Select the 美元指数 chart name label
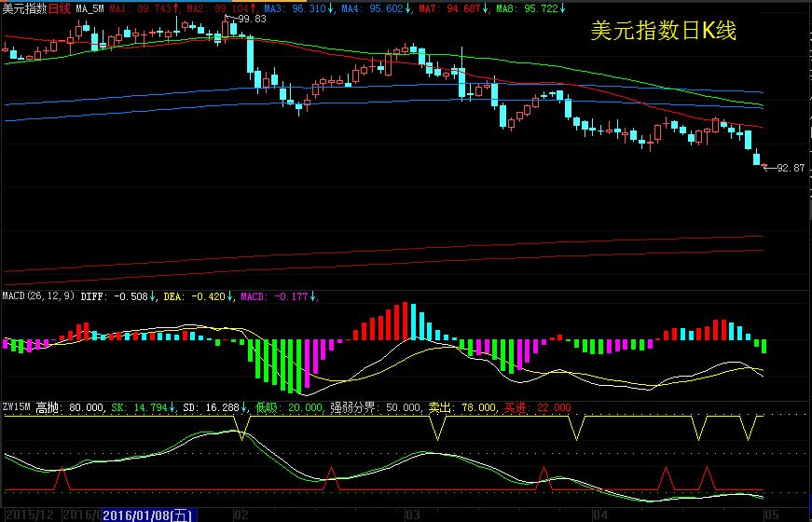The height and width of the screenshot is (522, 812). coord(24,7)
